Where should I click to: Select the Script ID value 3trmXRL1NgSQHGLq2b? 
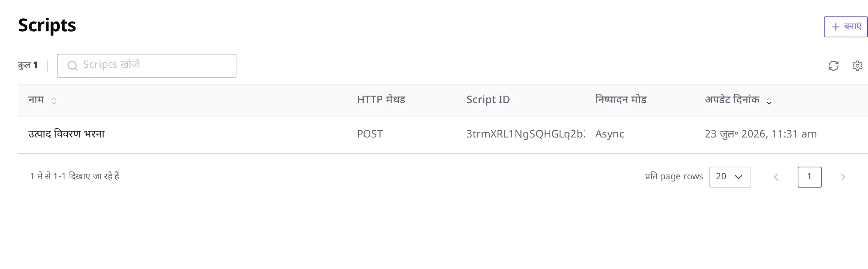(x=526, y=134)
